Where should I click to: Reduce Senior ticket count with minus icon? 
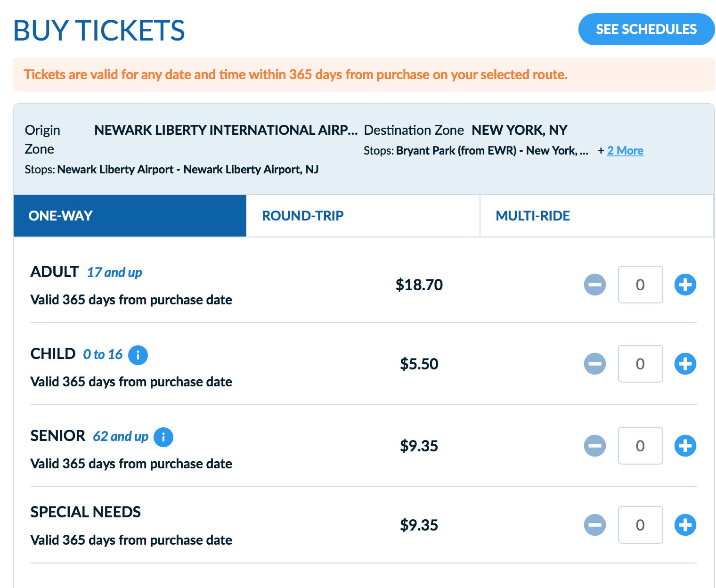(595, 446)
